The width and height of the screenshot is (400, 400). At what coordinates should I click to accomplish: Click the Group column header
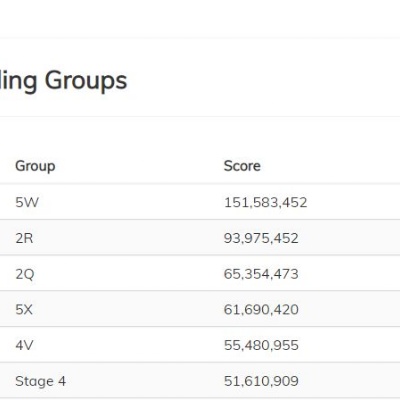[35, 166]
